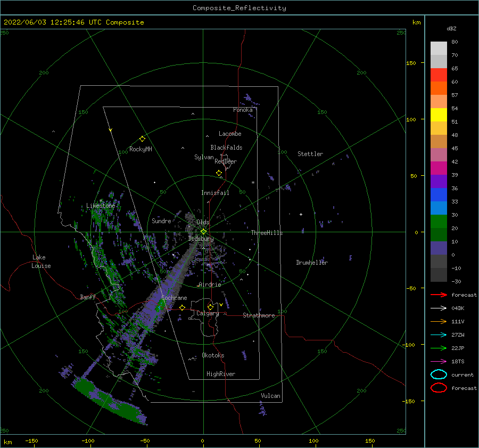Select the bright green 20–30 dBZ swatch
The width and height of the screenshot is (479, 448).
(x=439, y=222)
